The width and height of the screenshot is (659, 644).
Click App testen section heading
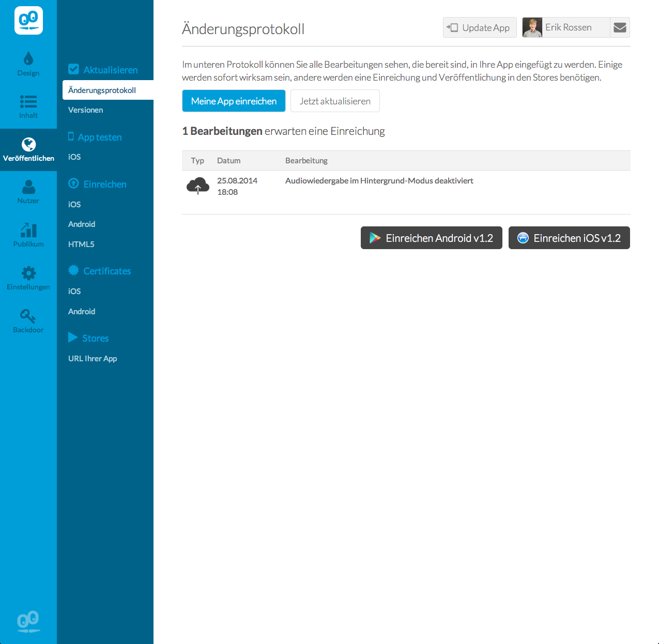click(100, 137)
